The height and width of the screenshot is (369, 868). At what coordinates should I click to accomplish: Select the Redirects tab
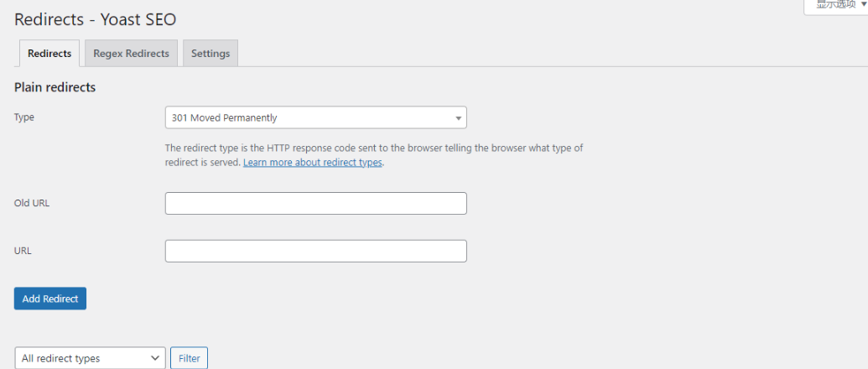pyautogui.click(x=49, y=53)
